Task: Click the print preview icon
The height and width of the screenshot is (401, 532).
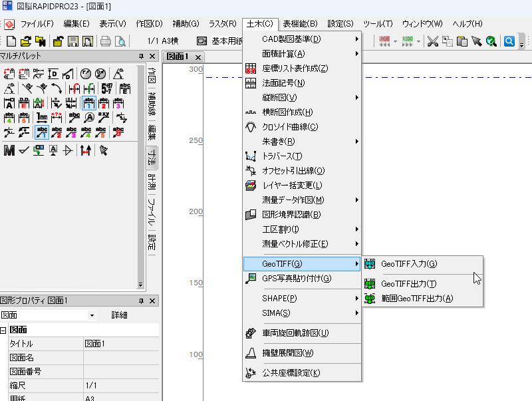Action: [x=120, y=41]
